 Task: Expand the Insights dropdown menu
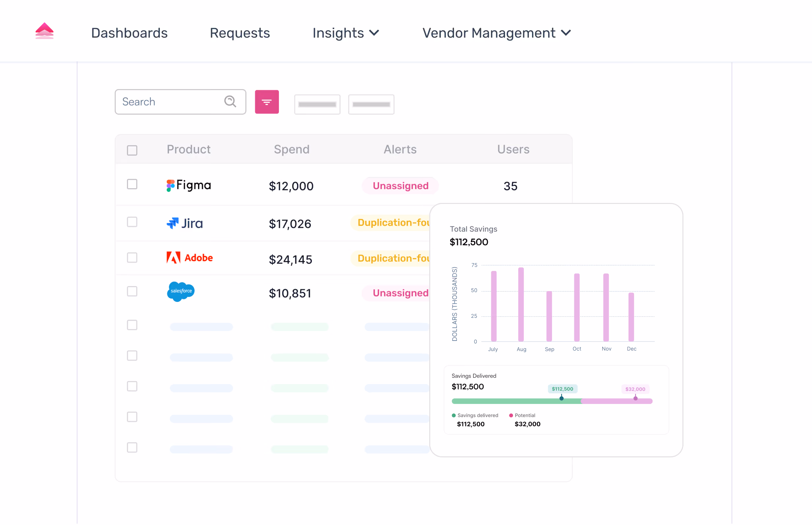click(346, 33)
